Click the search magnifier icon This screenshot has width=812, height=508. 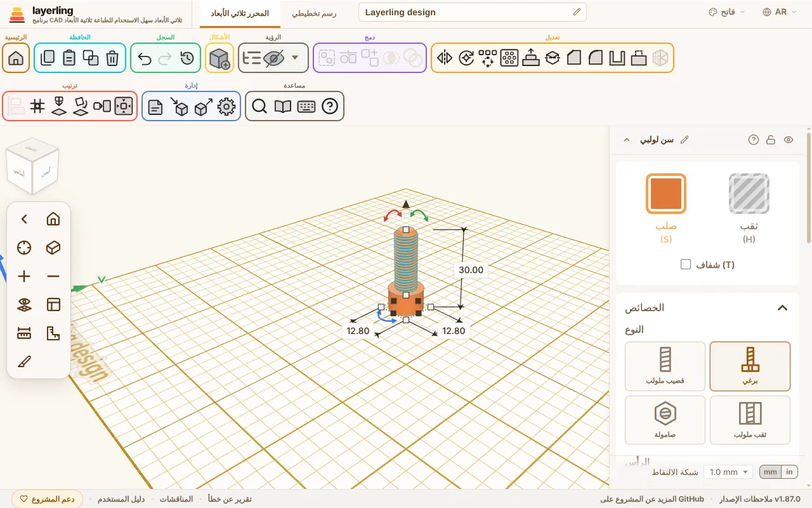(259, 107)
